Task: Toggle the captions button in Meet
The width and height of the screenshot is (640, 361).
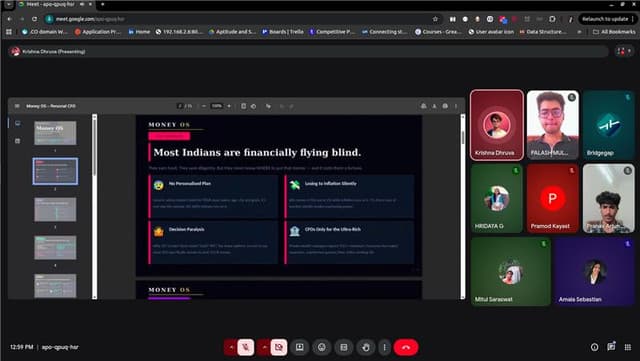Action: (344, 347)
